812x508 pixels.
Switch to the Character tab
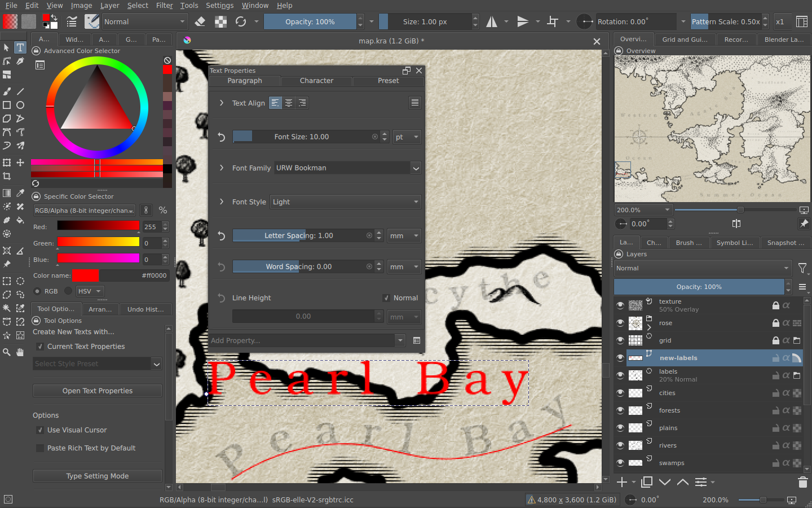316,81
